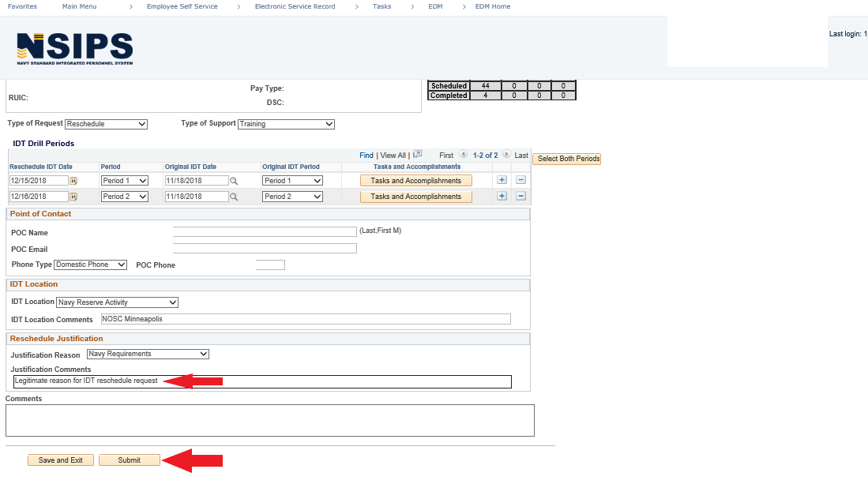
Task: Open Employee Self Service in breadcrumb menu
Action: (182, 6)
